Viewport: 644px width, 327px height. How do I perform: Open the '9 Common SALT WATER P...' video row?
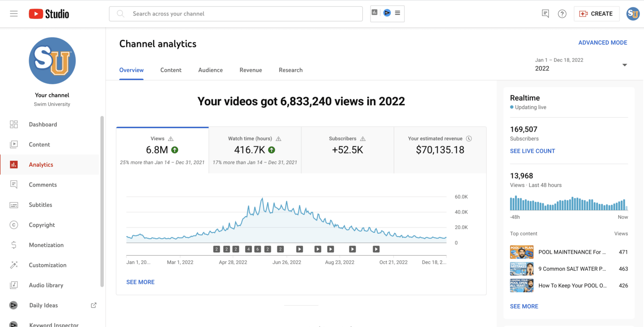point(569,269)
